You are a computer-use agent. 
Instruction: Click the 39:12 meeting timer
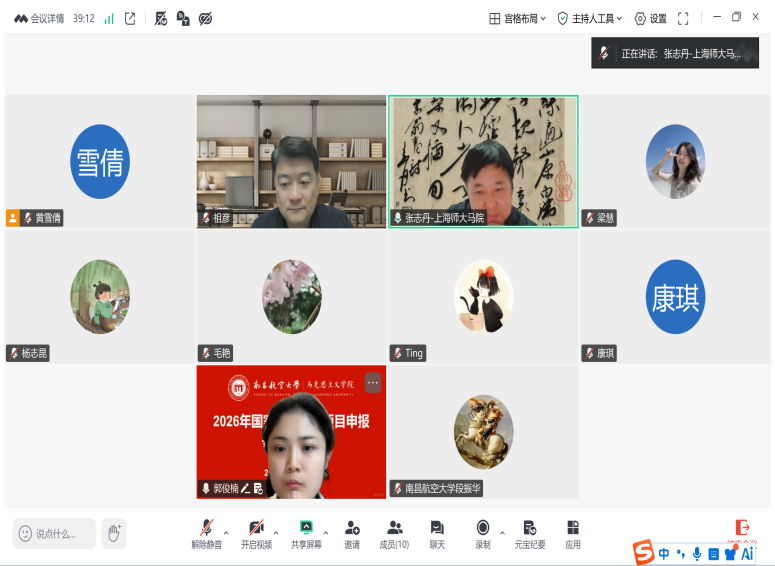click(84, 19)
